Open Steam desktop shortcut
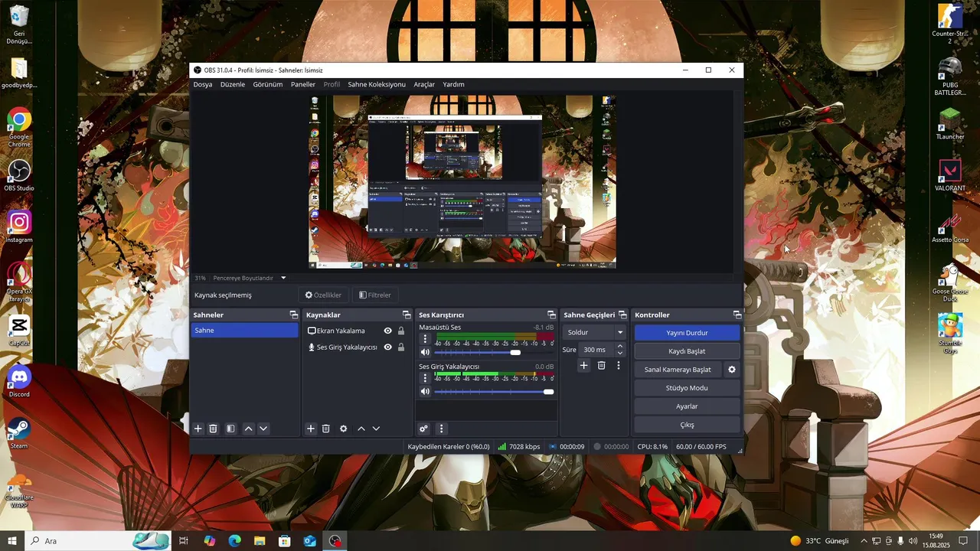This screenshot has height=551, width=980. 19,432
